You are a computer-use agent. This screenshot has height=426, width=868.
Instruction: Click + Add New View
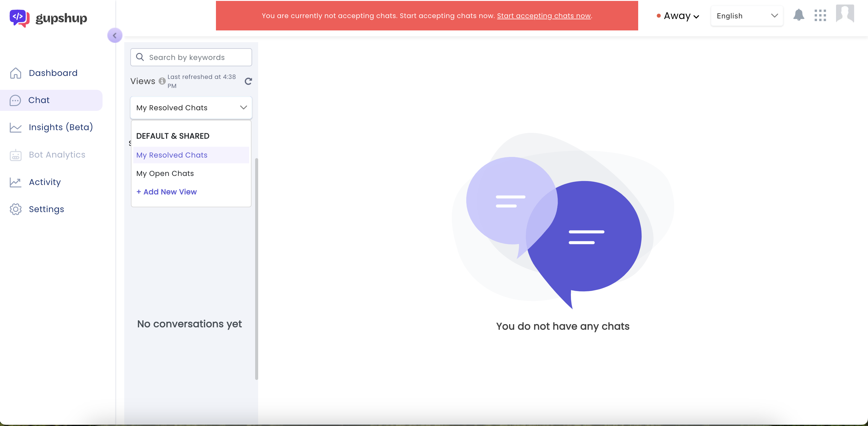(x=166, y=192)
